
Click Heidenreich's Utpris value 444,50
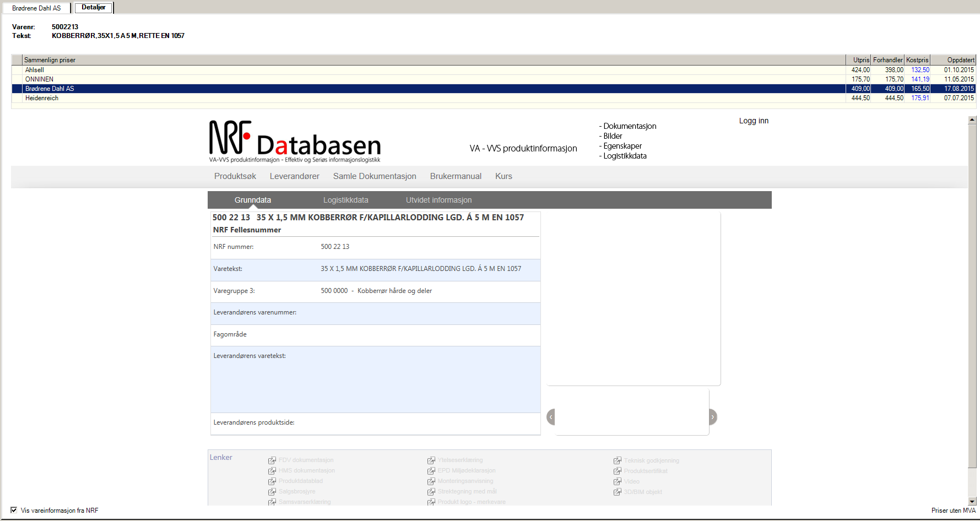click(x=860, y=98)
